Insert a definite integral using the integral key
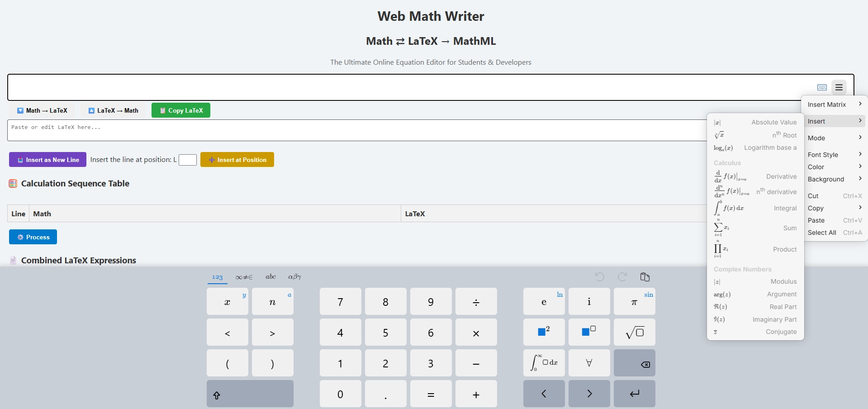The image size is (868, 409). point(543,362)
